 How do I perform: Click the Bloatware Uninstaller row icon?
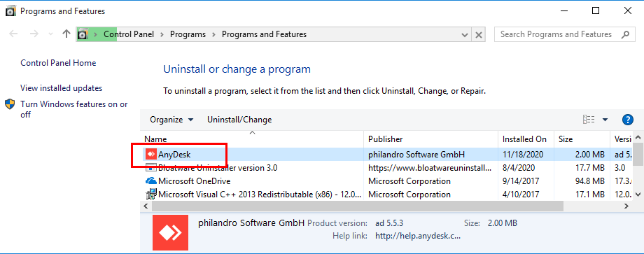pyautogui.click(x=151, y=167)
